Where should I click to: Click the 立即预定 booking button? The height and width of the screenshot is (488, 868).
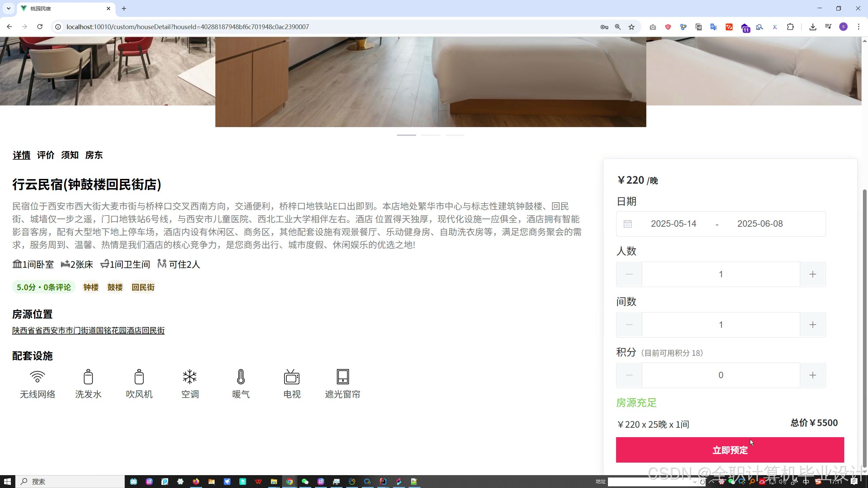(730, 450)
